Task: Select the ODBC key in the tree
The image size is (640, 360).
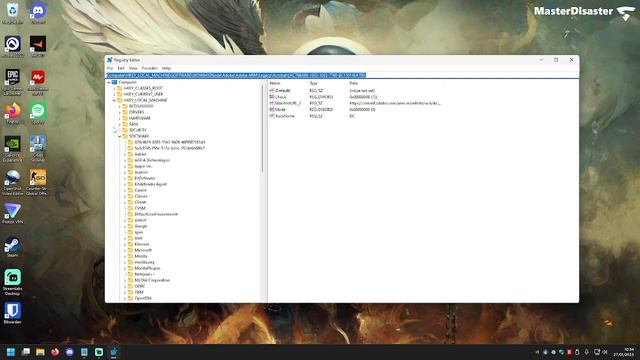Action: pos(140,286)
